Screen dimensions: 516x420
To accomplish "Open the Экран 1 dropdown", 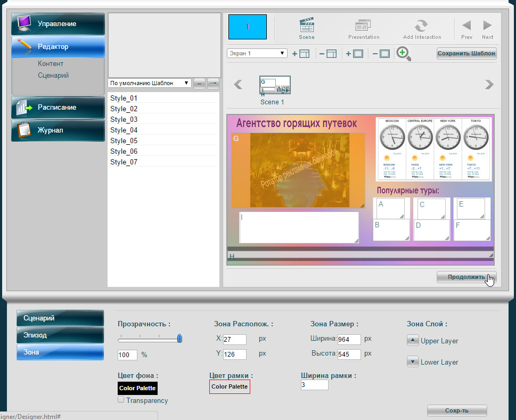I will point(257,53).
